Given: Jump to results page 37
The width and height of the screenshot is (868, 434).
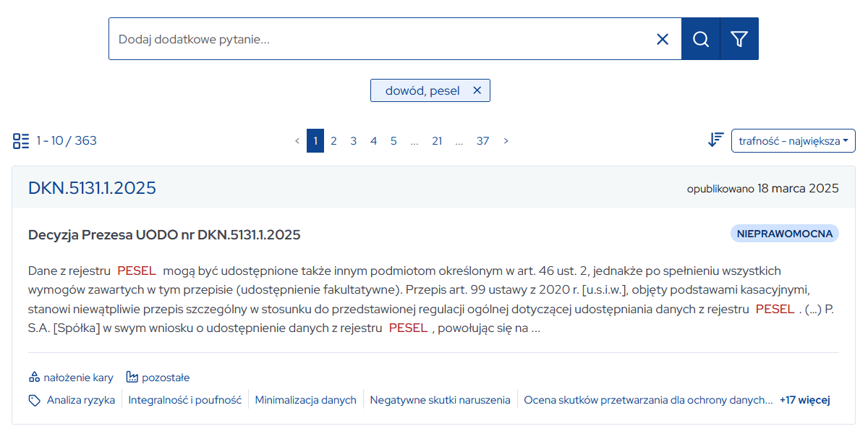Looking at the screenshot, I should tap(482, 141).
